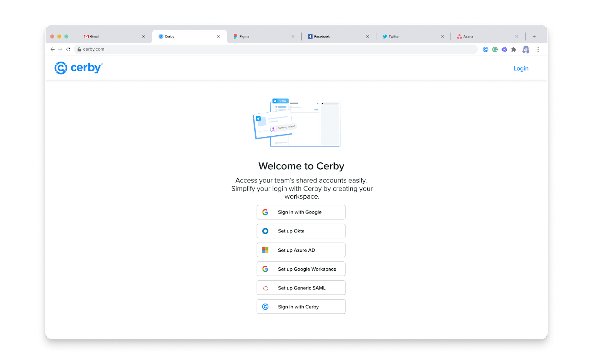593x364 pixels.
Task: Open the Login link
Action: tap(521, 69)
